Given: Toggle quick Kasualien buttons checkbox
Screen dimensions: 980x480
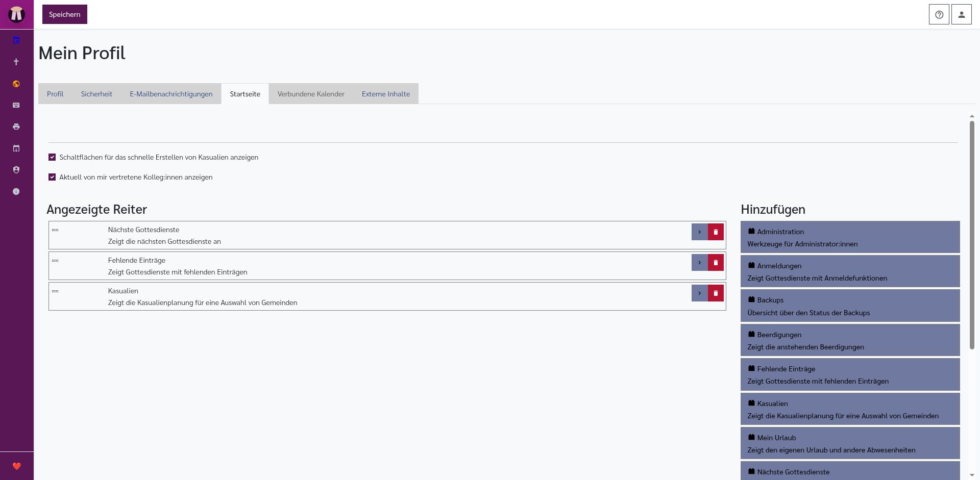Looking at the screenshot, I should tap(52, 157).
